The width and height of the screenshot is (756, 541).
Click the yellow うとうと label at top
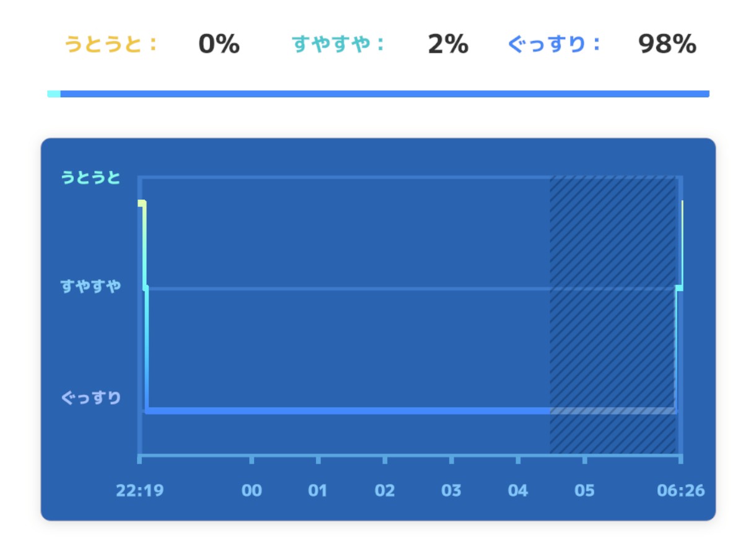110,45
